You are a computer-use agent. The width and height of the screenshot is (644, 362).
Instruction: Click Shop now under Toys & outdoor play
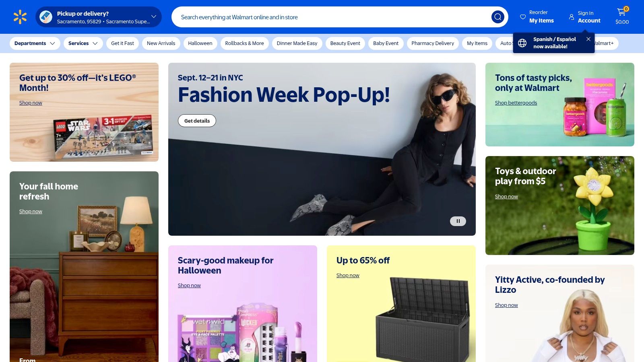click(x=506, y=197)
